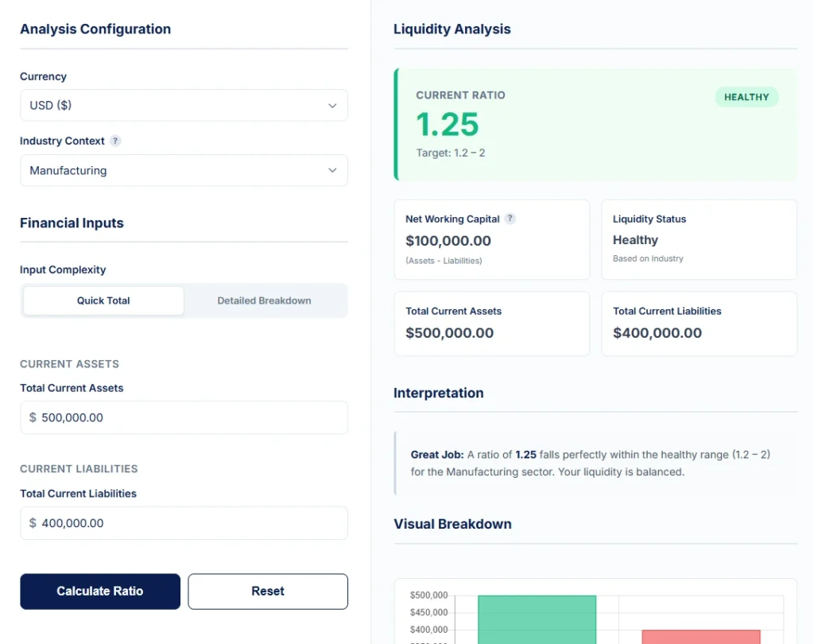Select the Analysis Configuration section heading
814x644 pixels.
[95, 29]
